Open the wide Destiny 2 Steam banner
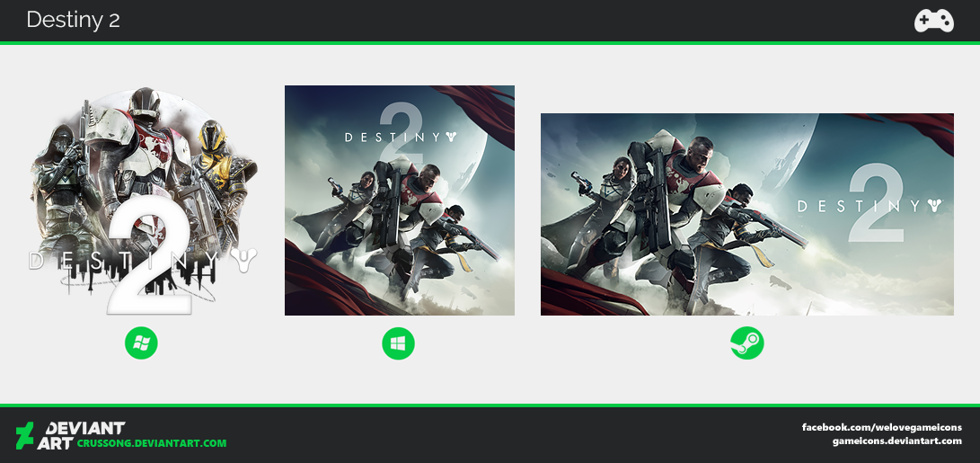The height and width of the screenshot is (463, 980). click(746, 214)
